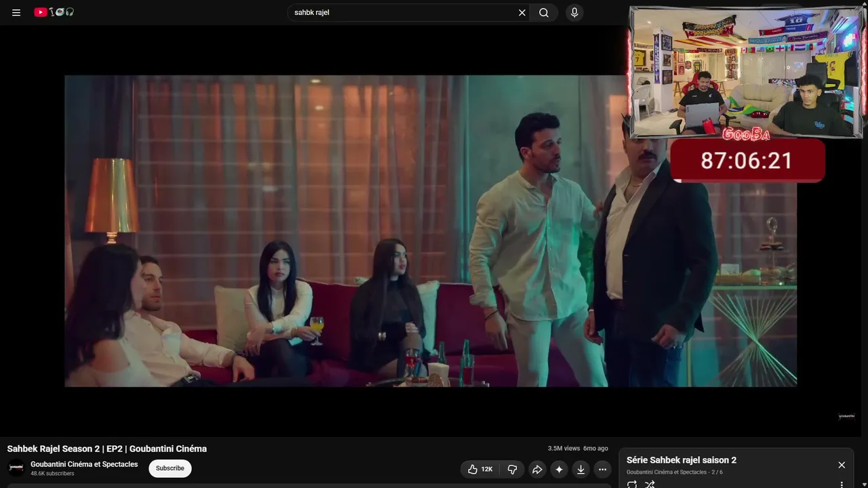Share the video using the arrow icon
This screenshot has width=868, height=488.
coord(537,469)
